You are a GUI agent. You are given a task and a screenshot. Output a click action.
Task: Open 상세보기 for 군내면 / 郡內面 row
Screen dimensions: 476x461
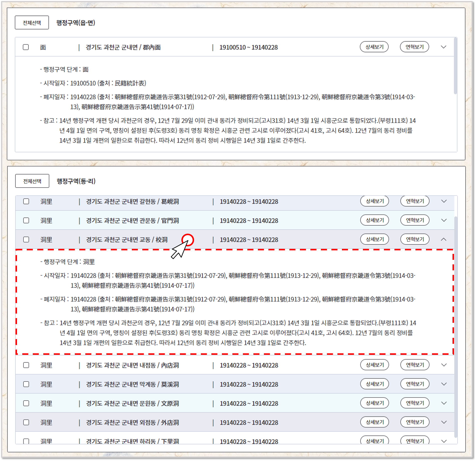tap(374, 47)
